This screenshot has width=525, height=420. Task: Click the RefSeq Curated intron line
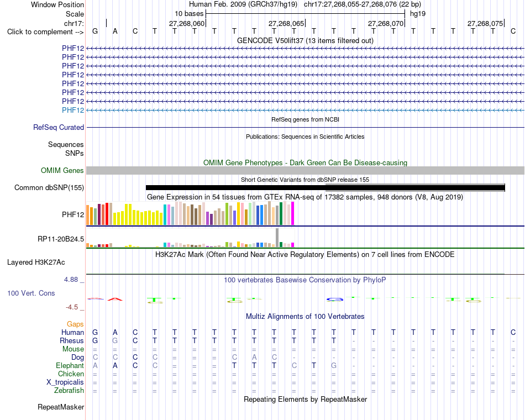click(x=305, y=127)
